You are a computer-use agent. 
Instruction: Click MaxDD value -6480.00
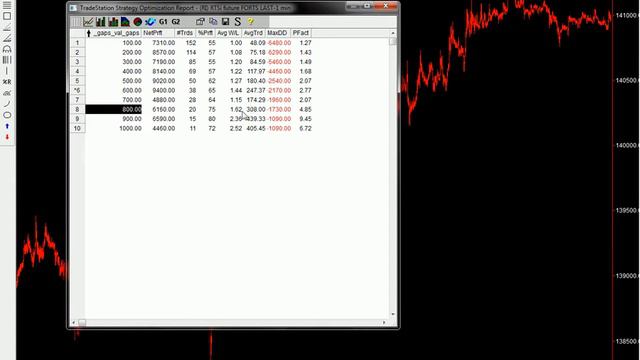[279, 43]
